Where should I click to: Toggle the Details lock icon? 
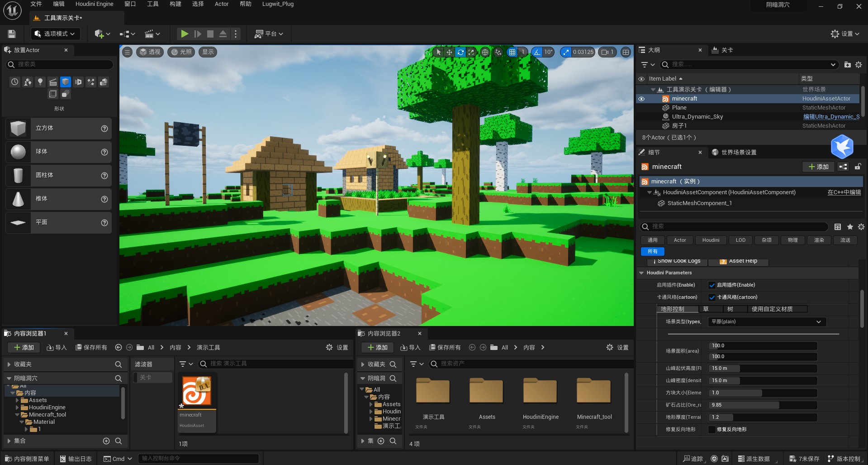point(857,167)
